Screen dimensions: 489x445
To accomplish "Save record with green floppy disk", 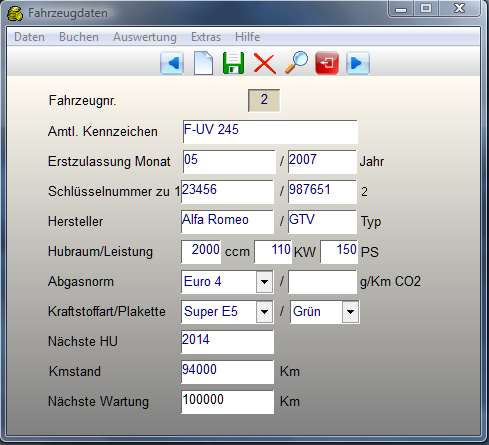I will [233, 63].
